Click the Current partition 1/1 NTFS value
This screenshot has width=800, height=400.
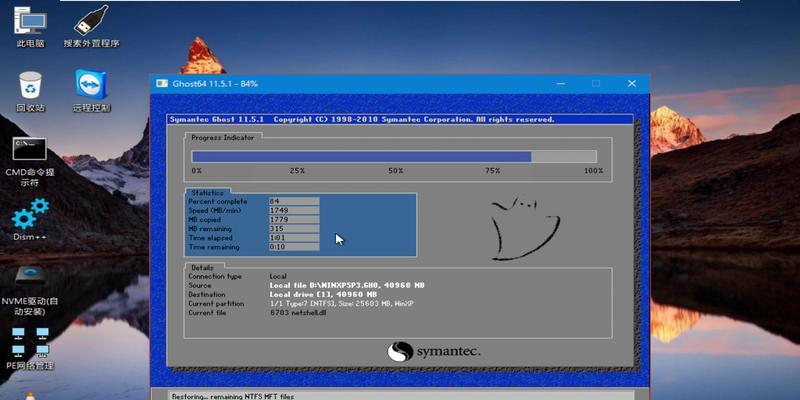click(341, 304)
